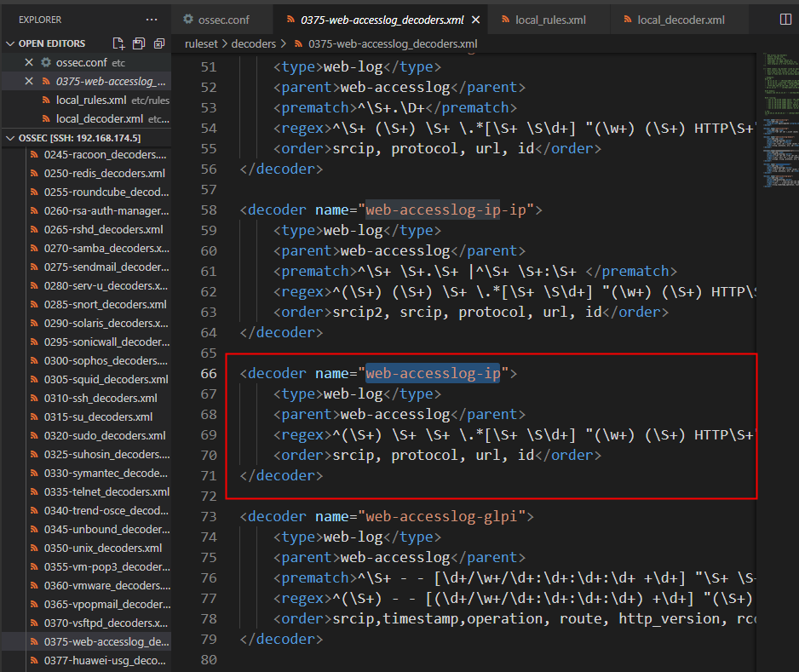Viewport: 799px width, 672px height.
Task: Close 0375-web-accesslog entry in Open Editors
Action: tap(29, 81)
